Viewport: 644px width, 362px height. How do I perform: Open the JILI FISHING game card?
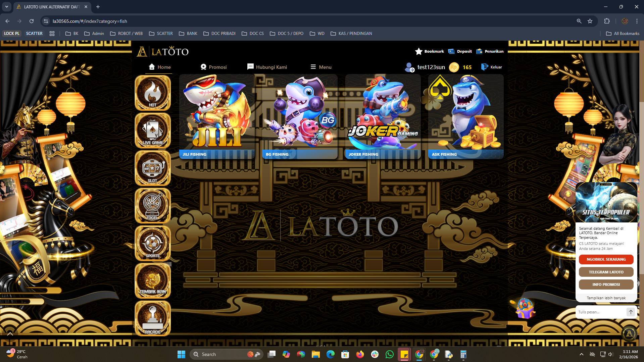(217, 116)
